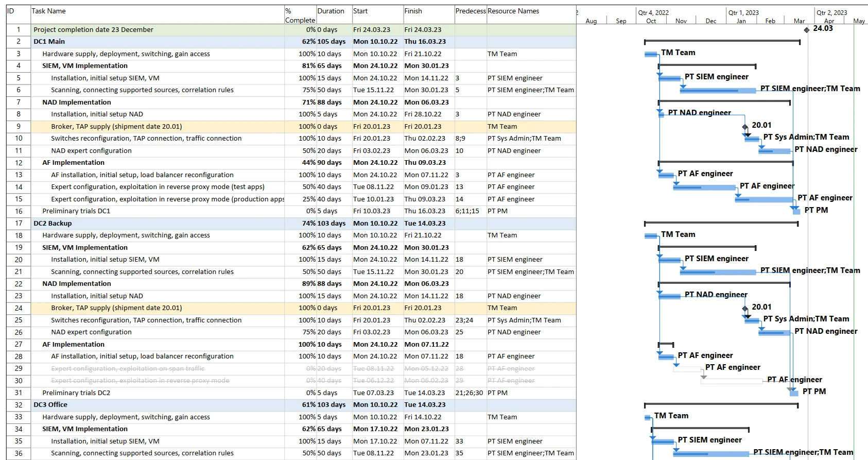This screenshot has height=460, width=868.
Task: Click the "105 days" duration cell
Action: (x=331, y=42)
